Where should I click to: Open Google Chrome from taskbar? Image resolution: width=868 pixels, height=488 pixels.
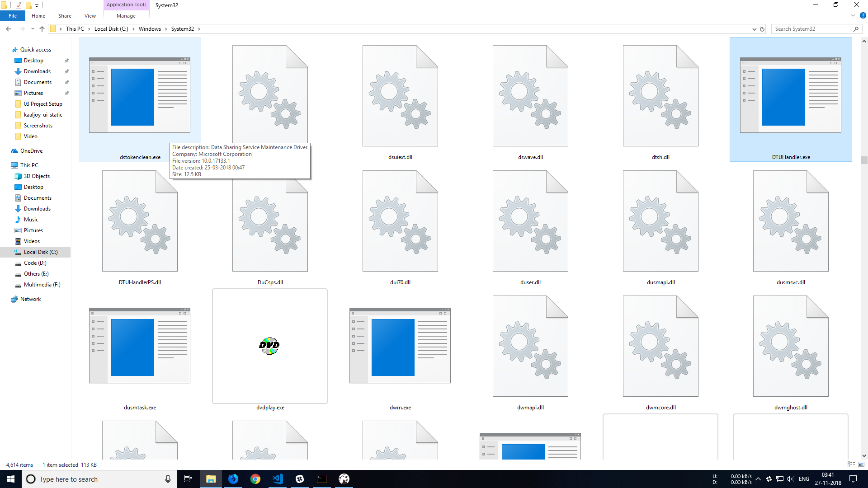coord(255,479)
